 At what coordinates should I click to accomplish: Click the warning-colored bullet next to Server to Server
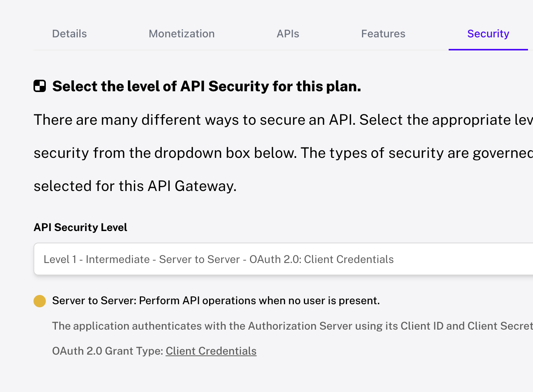pyautogui.click(x=39, y=301)
